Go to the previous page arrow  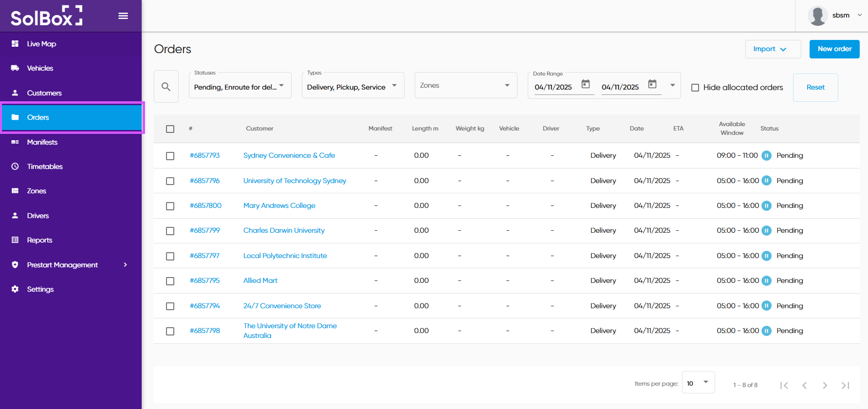[x=804, y=385]
